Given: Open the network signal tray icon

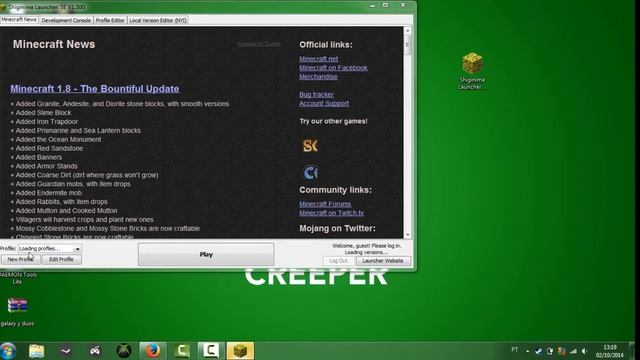Looking at the screenshot, I should point(573,351).
